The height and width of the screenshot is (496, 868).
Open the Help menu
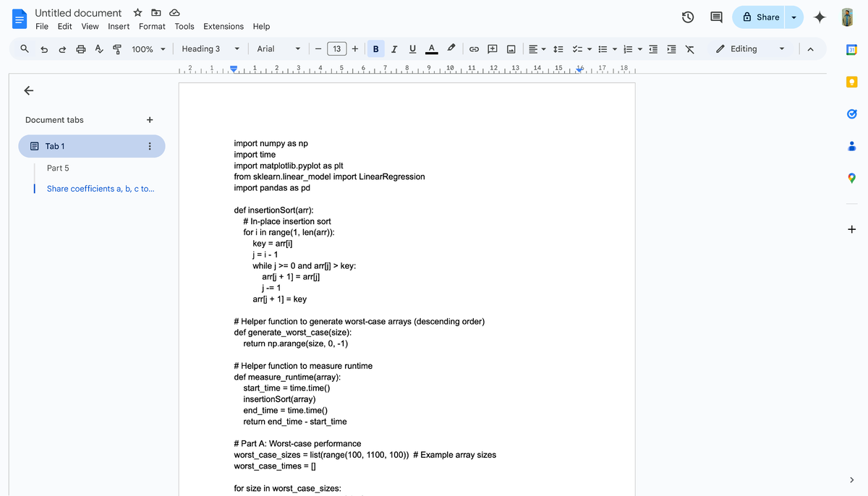click(x=261, y=26)
